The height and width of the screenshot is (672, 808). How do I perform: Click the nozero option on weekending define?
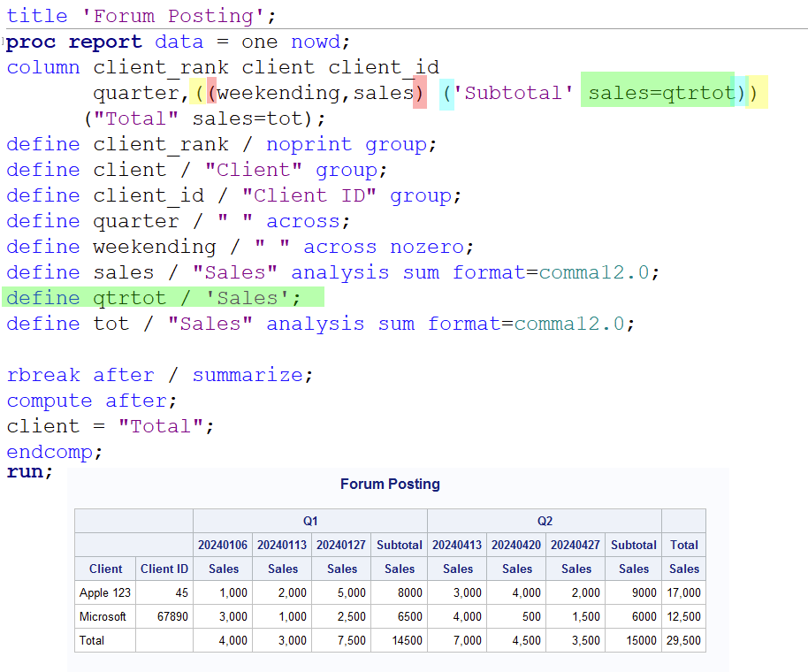[x=433, y=247]
